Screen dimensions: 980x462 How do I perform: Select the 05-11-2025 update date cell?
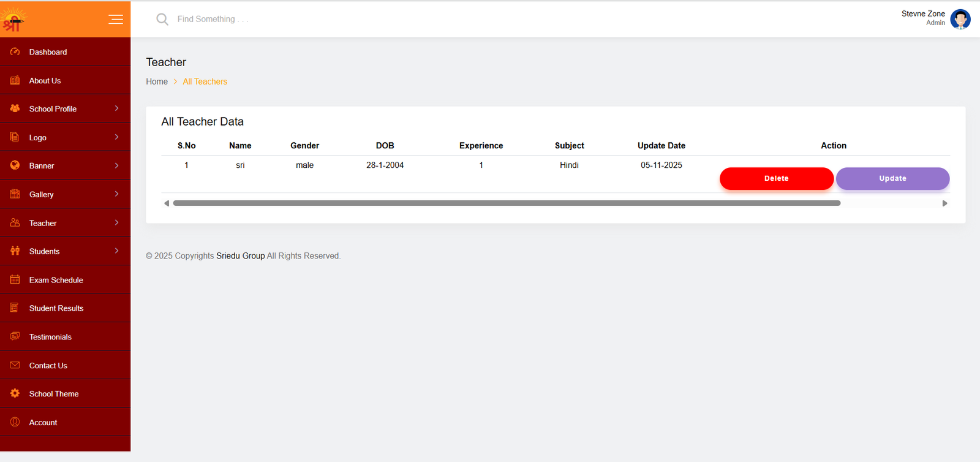click(x=661, y=165)
